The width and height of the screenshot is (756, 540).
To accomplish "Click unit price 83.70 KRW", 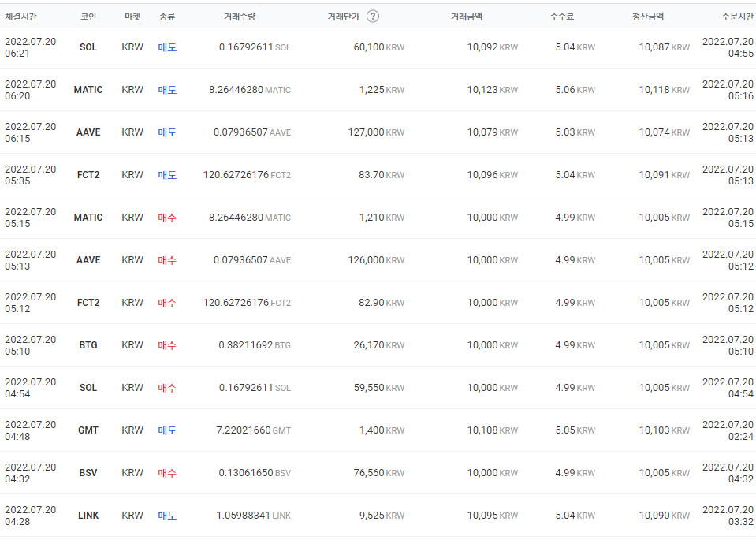I will pyautogui.click(x=382, y=174).
